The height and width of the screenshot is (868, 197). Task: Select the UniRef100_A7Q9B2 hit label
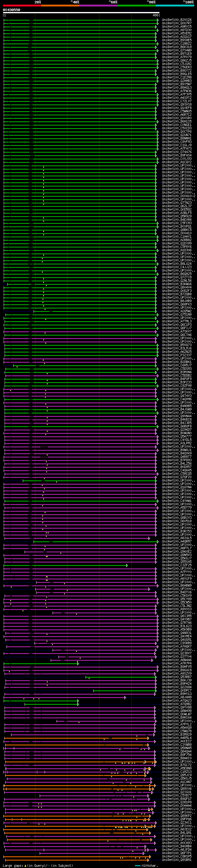click(176, 704)
